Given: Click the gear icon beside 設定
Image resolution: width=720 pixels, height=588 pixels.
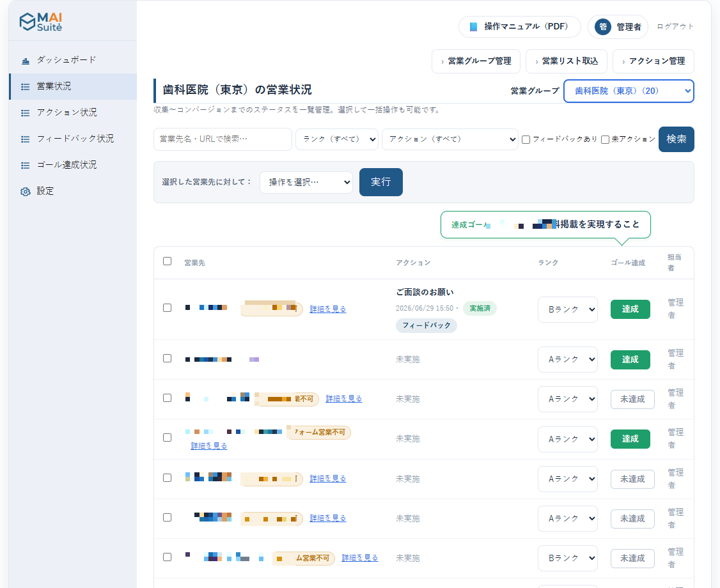Looking at the screenshot, I should pyautogui.click(x=25, y=191).
